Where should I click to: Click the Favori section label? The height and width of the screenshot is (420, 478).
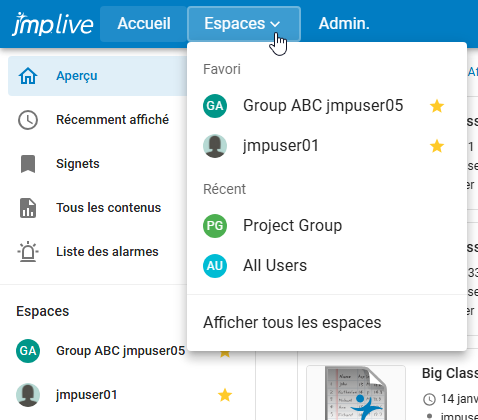[222, 69]
